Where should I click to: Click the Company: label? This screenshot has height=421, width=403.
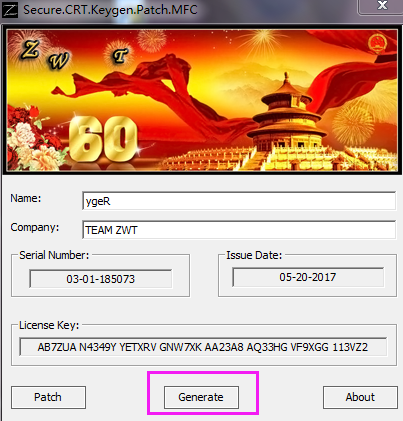click(x=35, y=227)
